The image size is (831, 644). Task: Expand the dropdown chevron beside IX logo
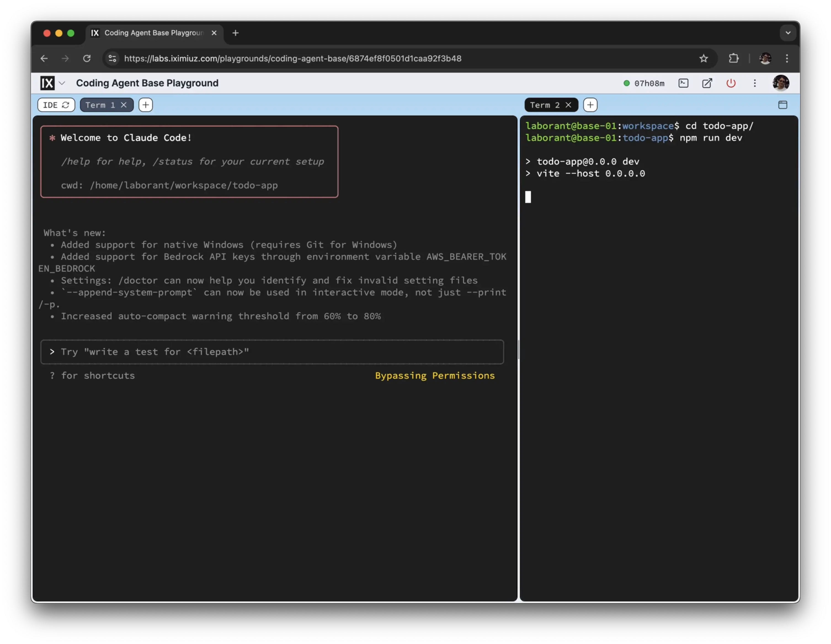[x=62, y=83]
